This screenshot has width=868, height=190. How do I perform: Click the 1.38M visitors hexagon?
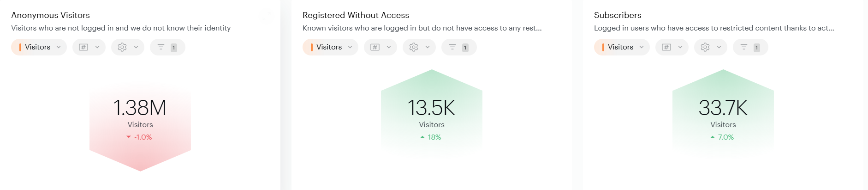coord(140,120)
